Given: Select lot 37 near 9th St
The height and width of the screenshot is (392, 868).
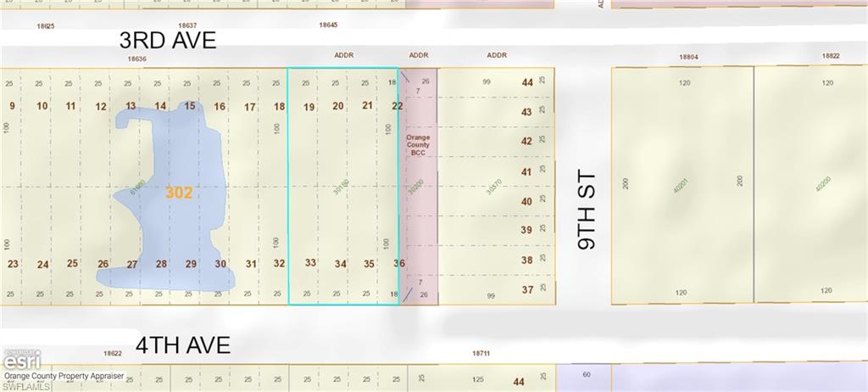Looking at the screenshot, I should coord(526,290).
